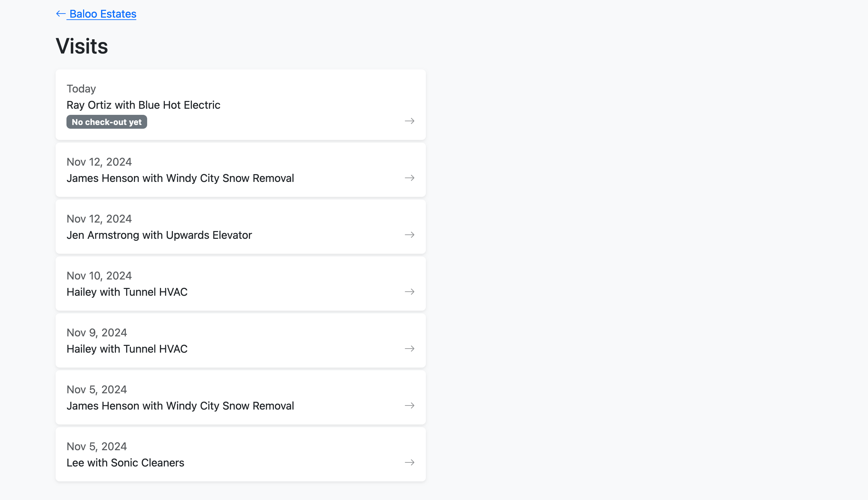Click the Nov 5 date above Lee

pos(97,446)
